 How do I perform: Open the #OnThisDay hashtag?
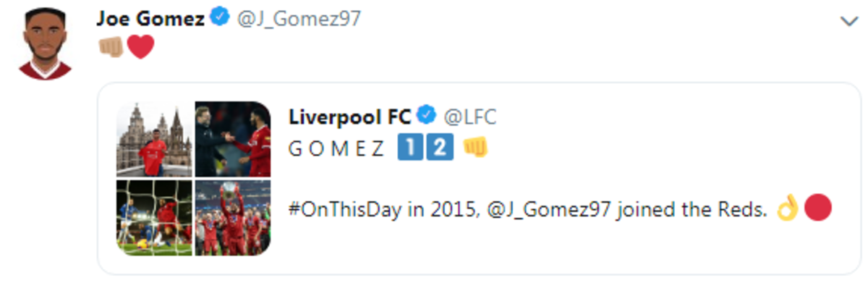click(344, 210)
